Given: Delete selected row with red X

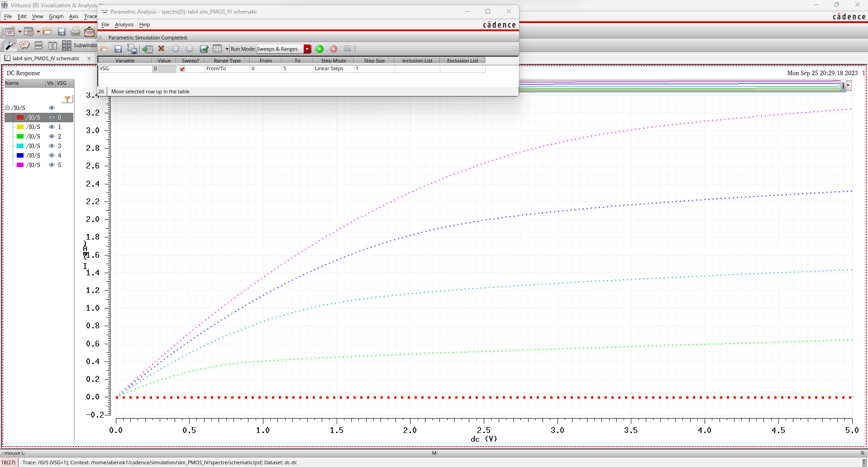Looking at the screenshot, I should 161,48.
